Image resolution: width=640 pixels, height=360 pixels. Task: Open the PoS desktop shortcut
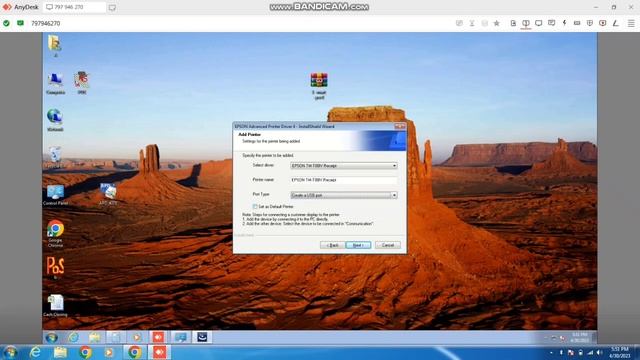point(55,267)
